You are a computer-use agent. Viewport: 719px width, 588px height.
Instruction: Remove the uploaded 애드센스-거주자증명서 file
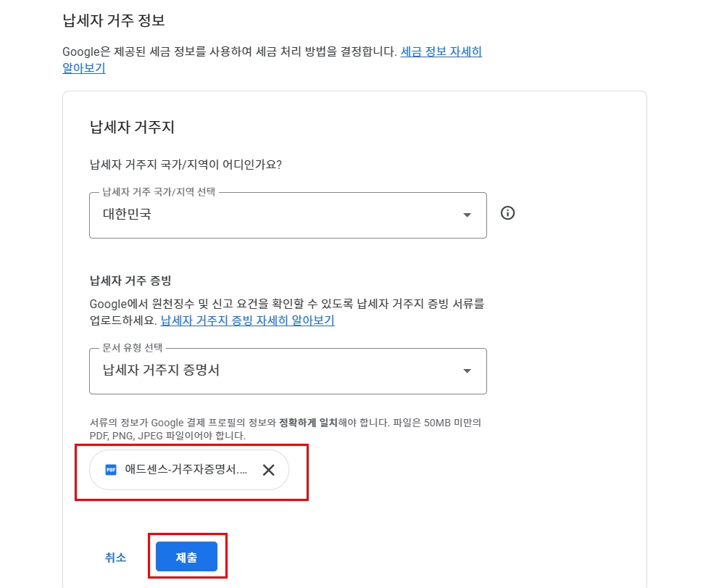coord(268,470)
